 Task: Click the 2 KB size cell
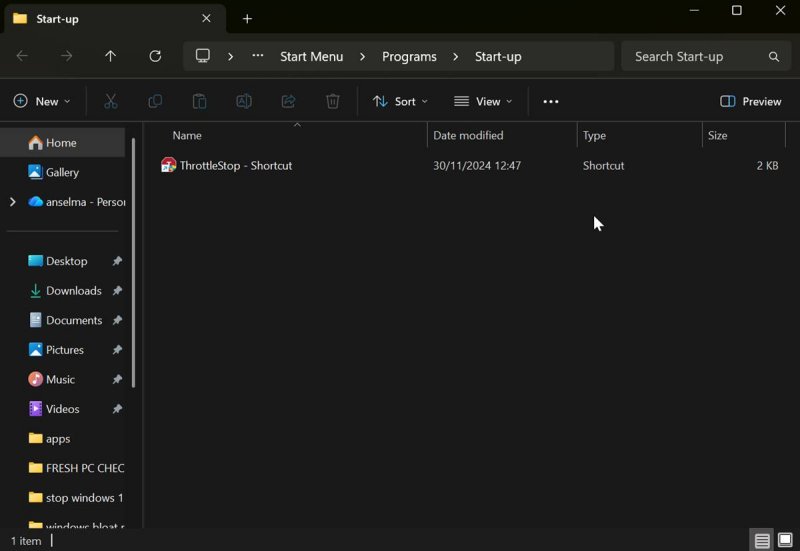click(x=767, y=166)
